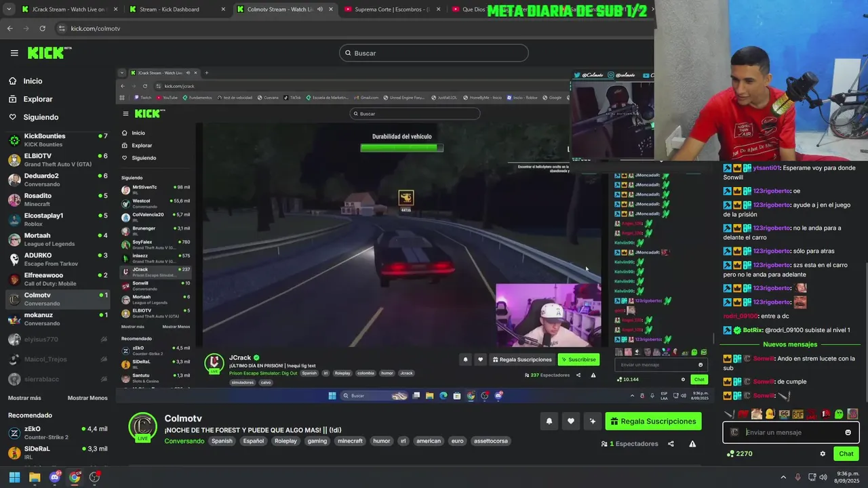Click Regala Suscripciones button
Screen dimensions: 868x488
point(653,422)
